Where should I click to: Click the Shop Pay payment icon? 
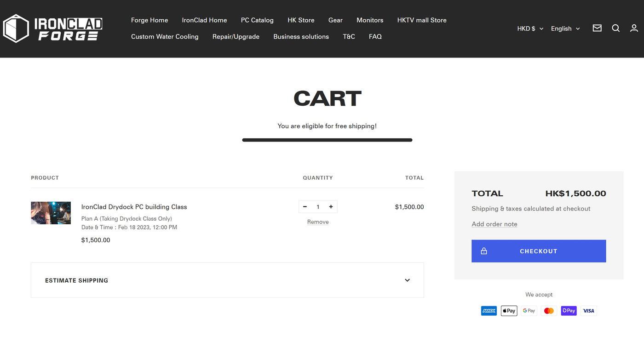pos(569,311)
